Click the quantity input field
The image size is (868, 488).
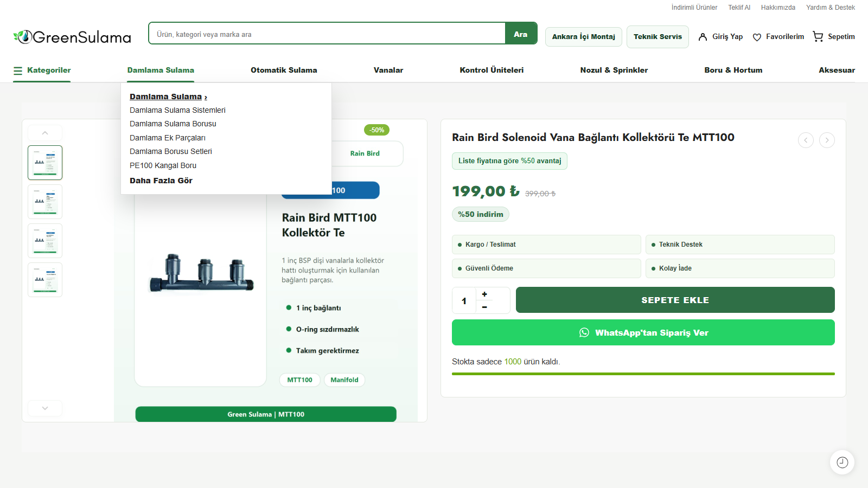pyautogui.click(x=464, y=300)
